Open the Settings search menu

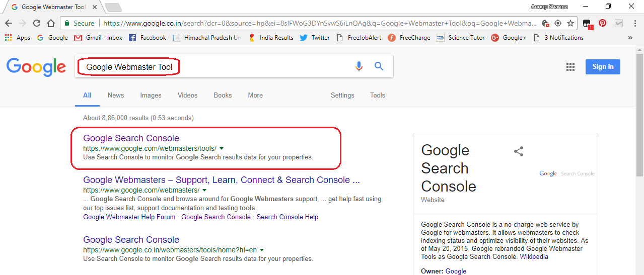tap(342, 95)
